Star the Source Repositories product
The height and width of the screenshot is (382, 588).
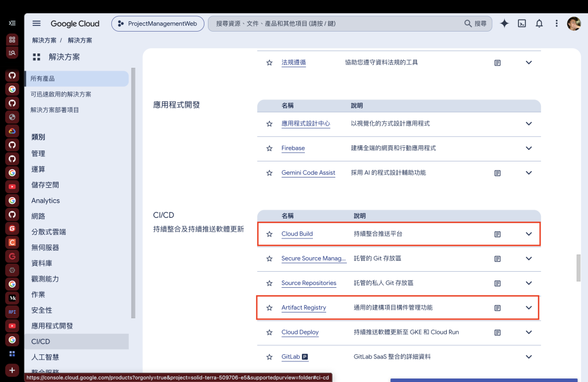click(269, 283)
